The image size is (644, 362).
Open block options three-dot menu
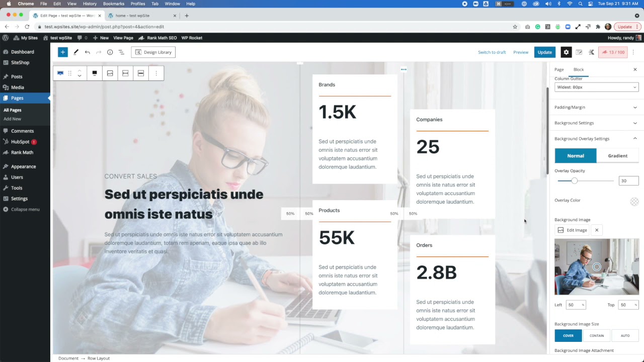pos(156,73)
